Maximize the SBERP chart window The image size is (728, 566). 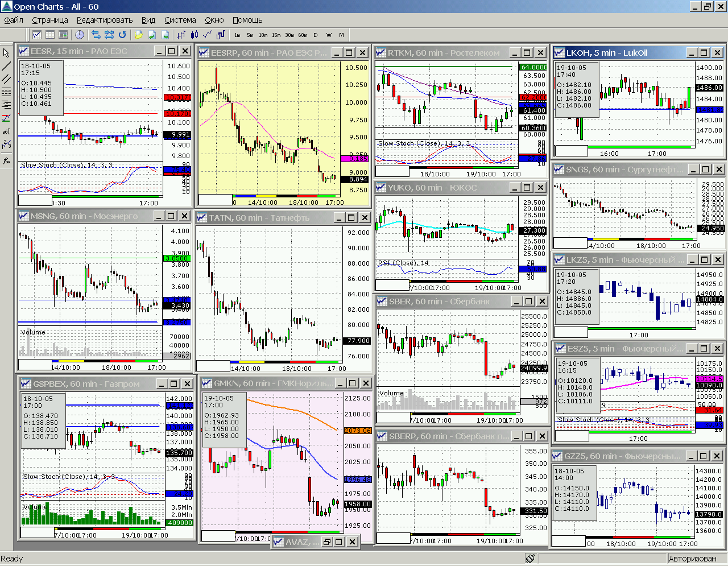click(529, 436)
